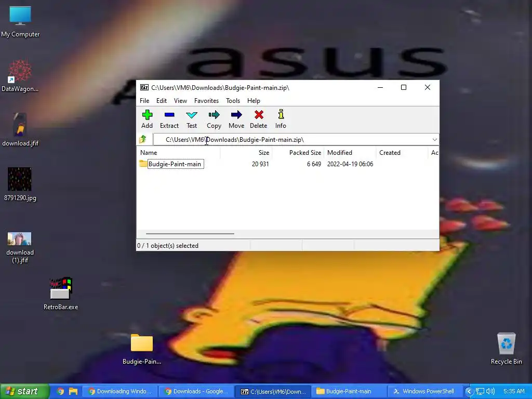Run the Test archive tool
The image size is (532, 399).
[192, 119]
